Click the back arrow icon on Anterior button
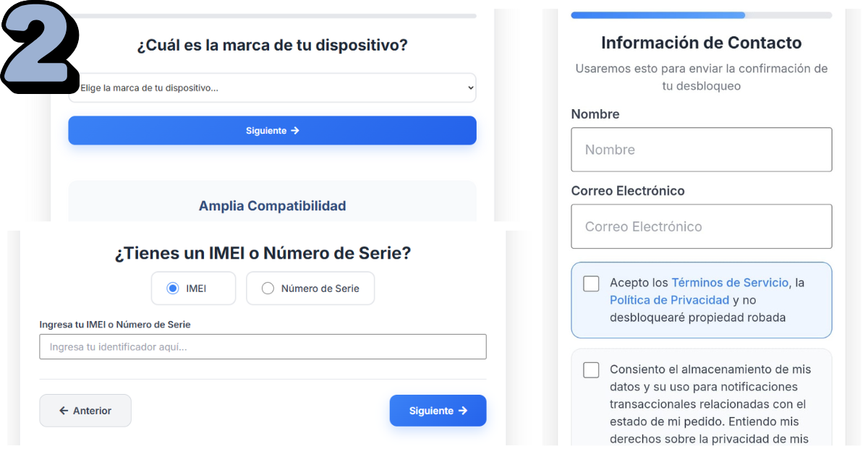The image size is (868, 454). (x=64, y=410)
